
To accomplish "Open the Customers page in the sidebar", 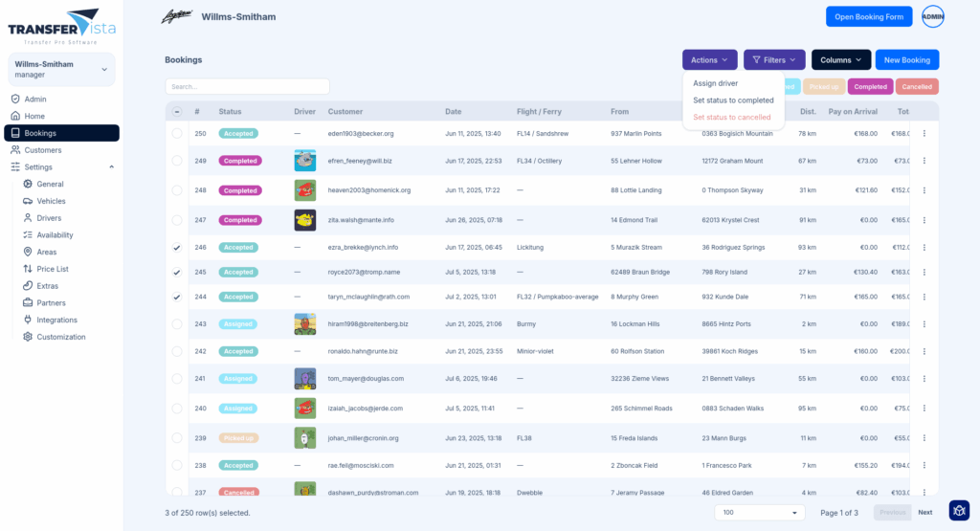I will tap(42, 150).
